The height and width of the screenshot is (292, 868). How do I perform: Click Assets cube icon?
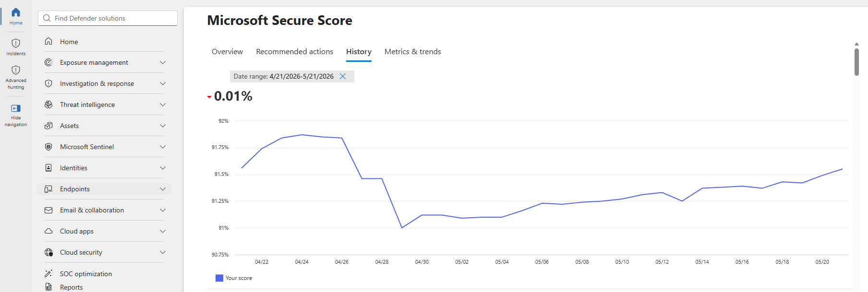pos(48,126)
